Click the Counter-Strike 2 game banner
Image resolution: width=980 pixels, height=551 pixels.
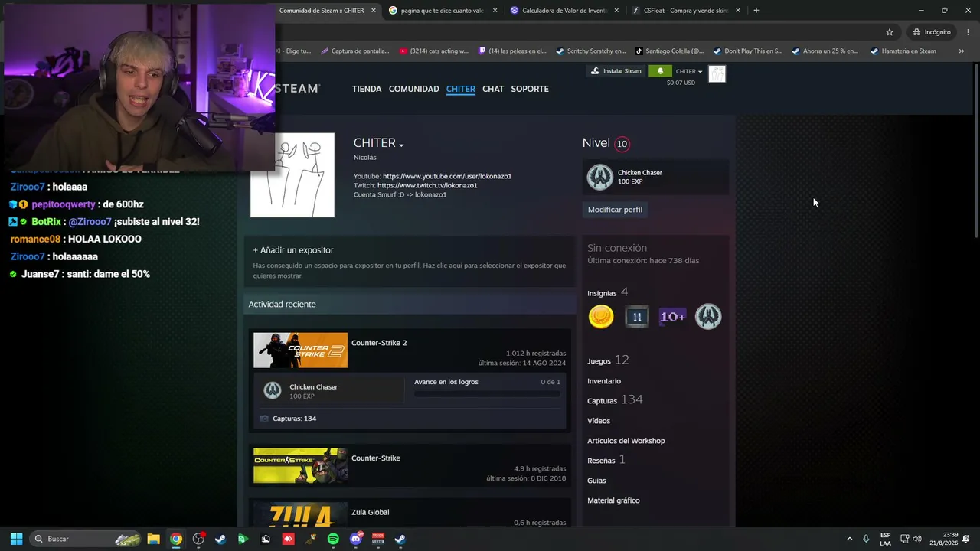300,350
